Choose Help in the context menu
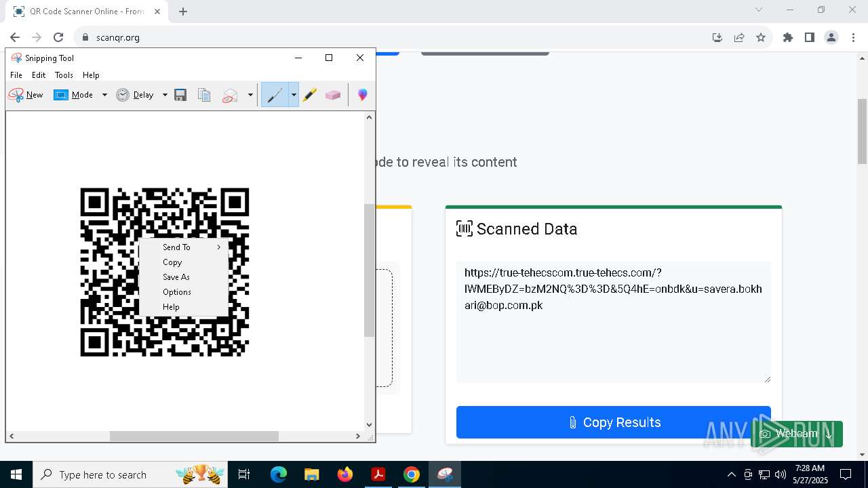This screenshot has width=868, height=488. click(x=183, y=307)
